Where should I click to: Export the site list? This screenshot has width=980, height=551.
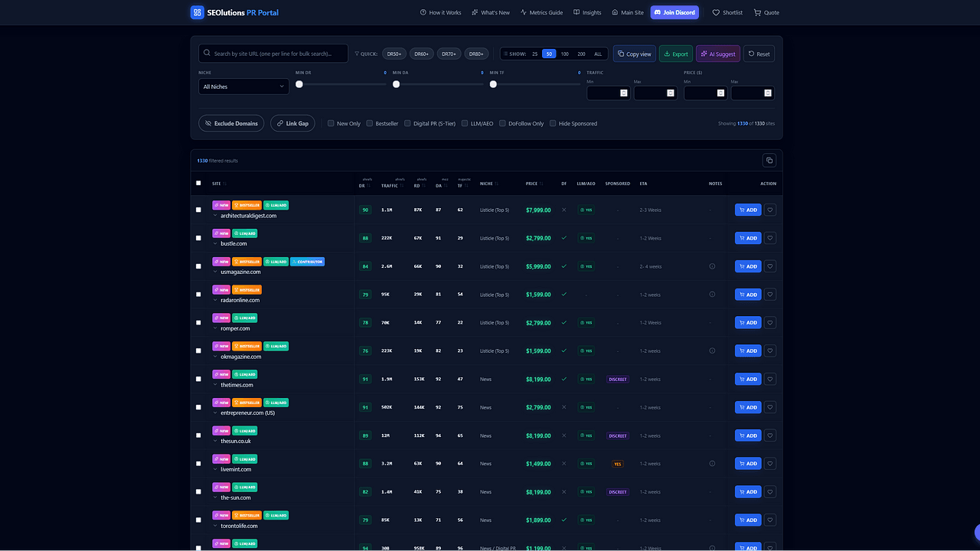pos(676,54)
